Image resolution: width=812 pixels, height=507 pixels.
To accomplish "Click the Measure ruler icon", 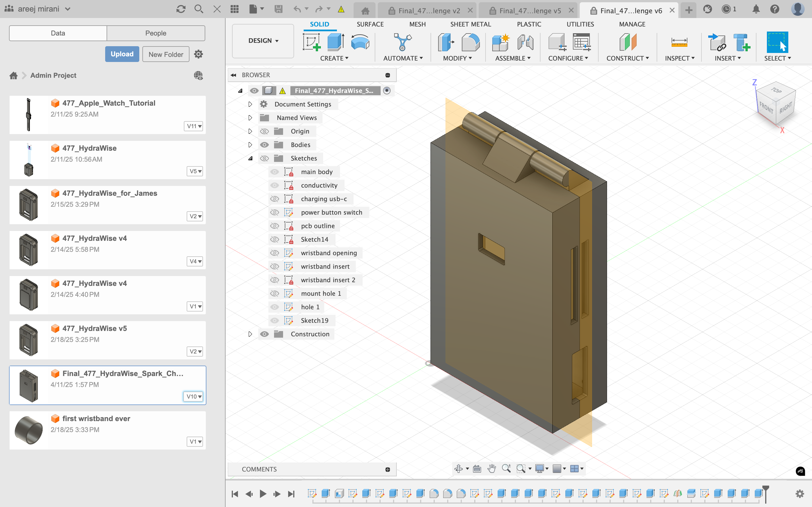I will coord(679,43).
